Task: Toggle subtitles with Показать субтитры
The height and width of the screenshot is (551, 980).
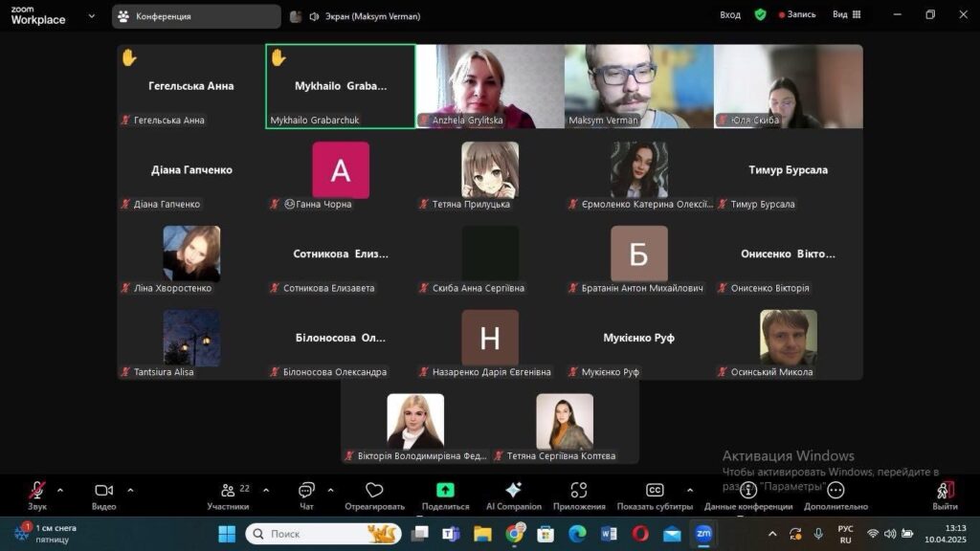Action: pyautogui.click(x=655, y=491)
